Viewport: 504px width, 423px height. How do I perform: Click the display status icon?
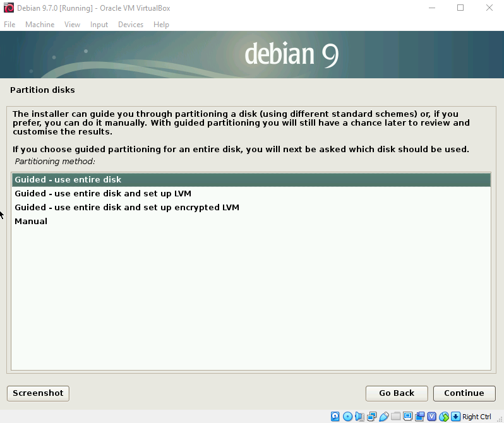[407, 417]
